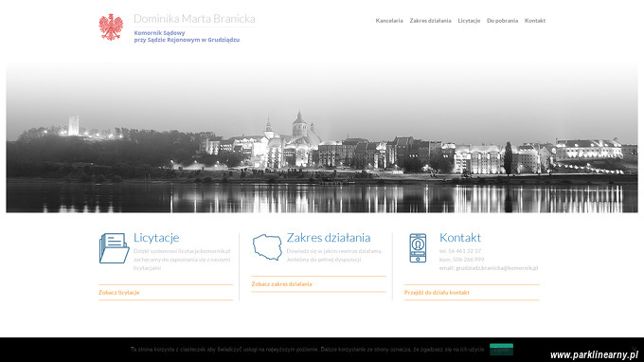Screen dimensions: 644x362
Task: Open the Kancelaria menu item
Action: [x=389, y=21]
